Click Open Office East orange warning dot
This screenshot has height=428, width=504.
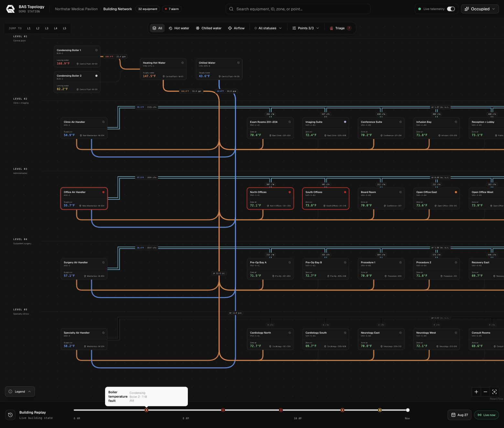pos(456,192)
